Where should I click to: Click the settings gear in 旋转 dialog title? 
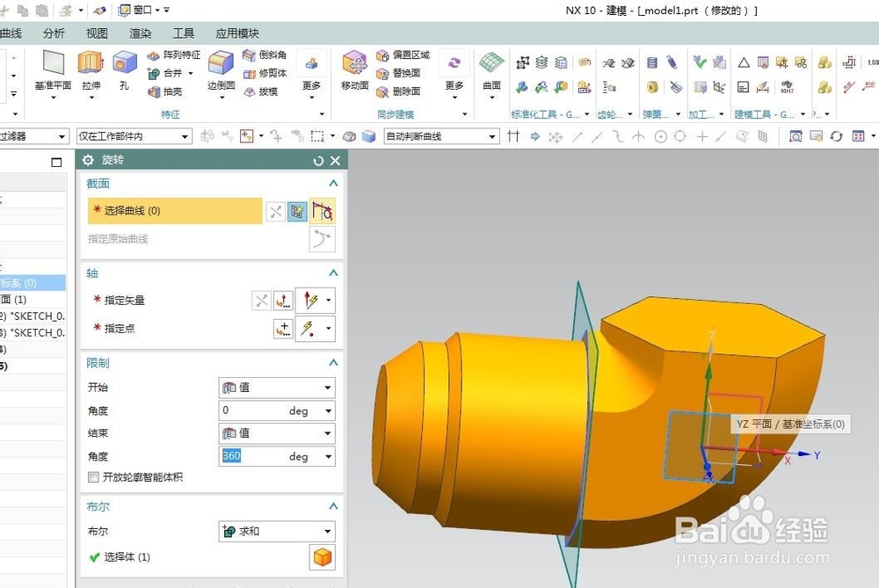[88, 160]
